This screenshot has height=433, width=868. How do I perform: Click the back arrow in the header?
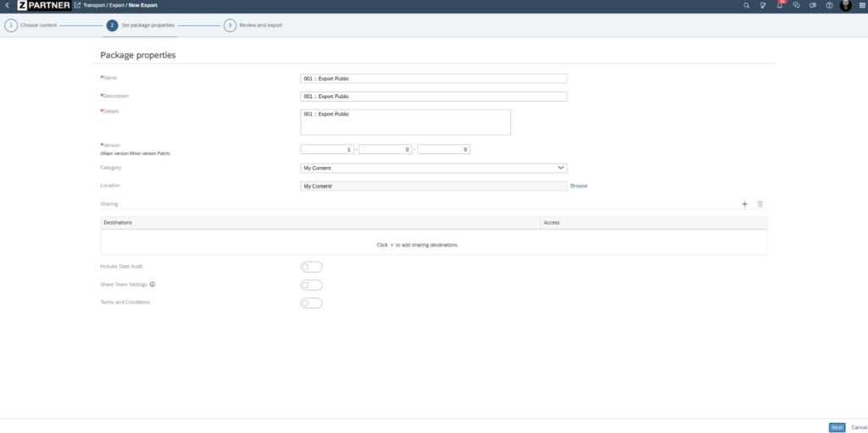(x=7, y=5)
